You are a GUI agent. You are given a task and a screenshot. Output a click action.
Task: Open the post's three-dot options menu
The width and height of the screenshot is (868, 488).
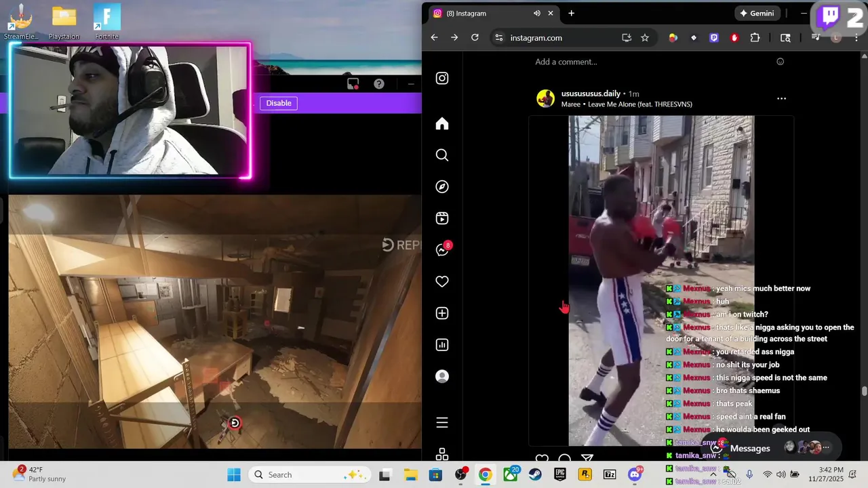coord(781,98)
